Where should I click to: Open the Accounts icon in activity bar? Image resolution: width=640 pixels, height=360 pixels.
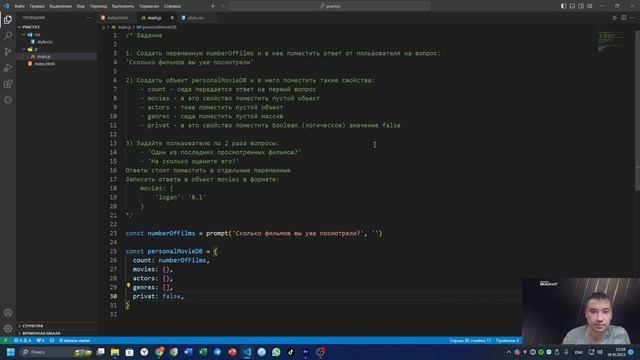(8, 313)
